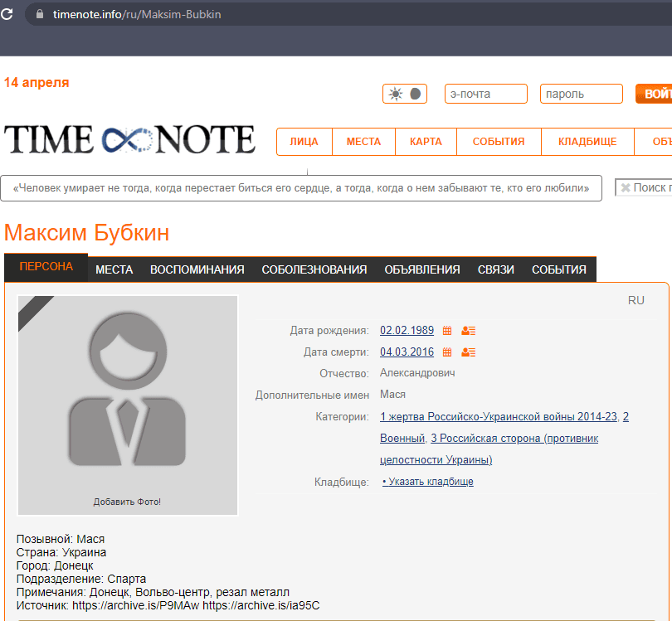
Task: Open the ЛИЦА menu
Action: point(304,142)
